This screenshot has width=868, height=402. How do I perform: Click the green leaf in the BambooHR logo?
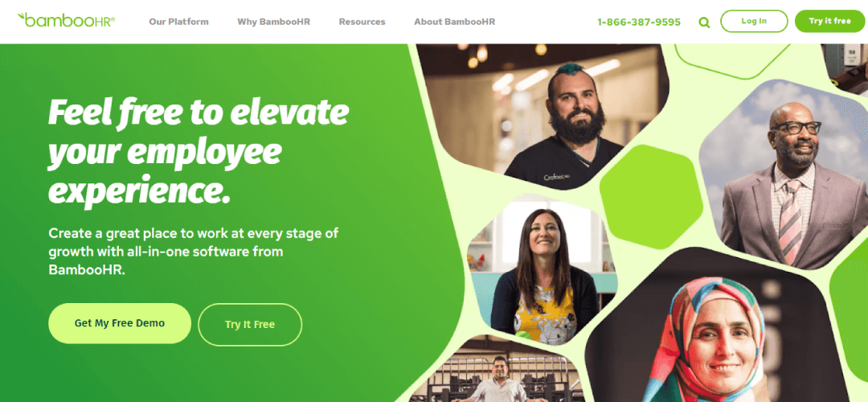[23, 17]
